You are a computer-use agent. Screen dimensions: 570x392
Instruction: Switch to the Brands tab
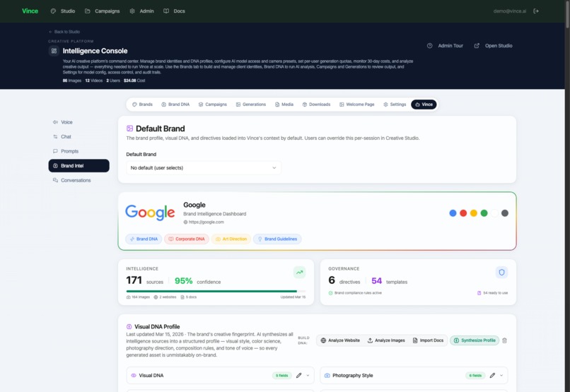click(x=142, y=105)
